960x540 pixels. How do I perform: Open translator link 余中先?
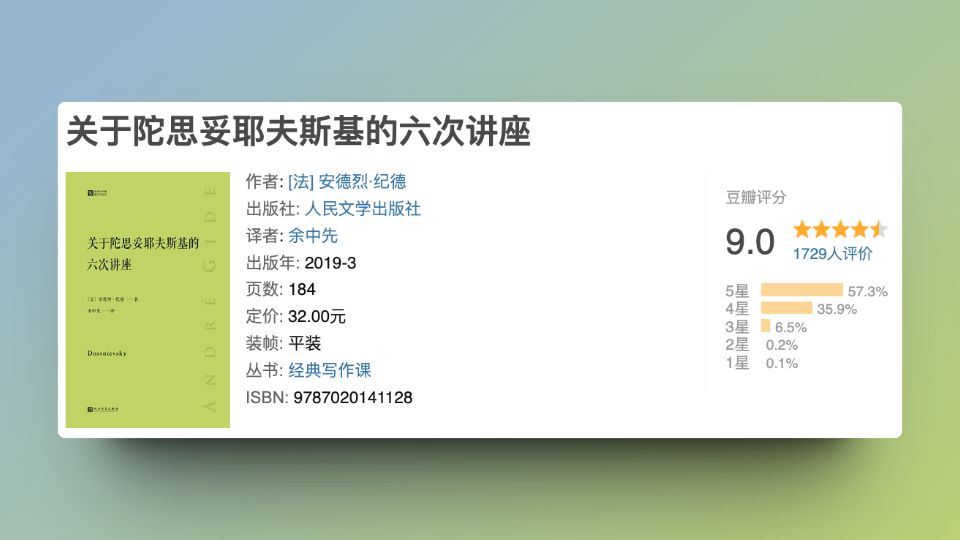point(313,236)
